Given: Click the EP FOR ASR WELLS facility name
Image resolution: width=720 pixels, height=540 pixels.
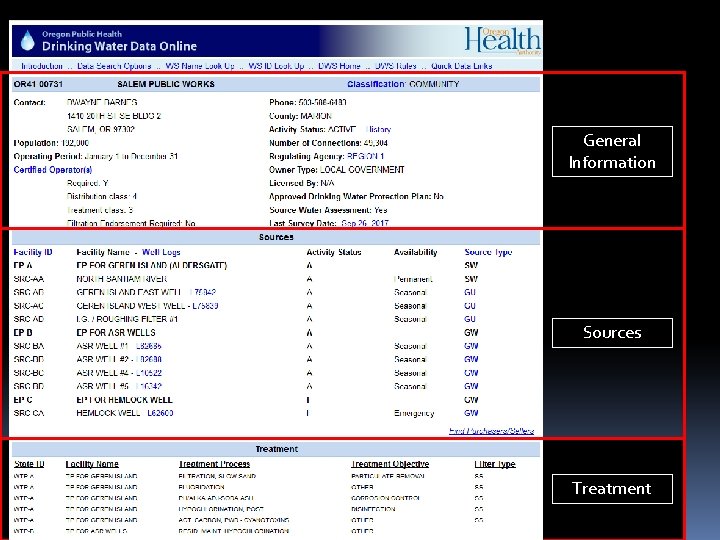Looking at the screenshot, I should point(116,332).
